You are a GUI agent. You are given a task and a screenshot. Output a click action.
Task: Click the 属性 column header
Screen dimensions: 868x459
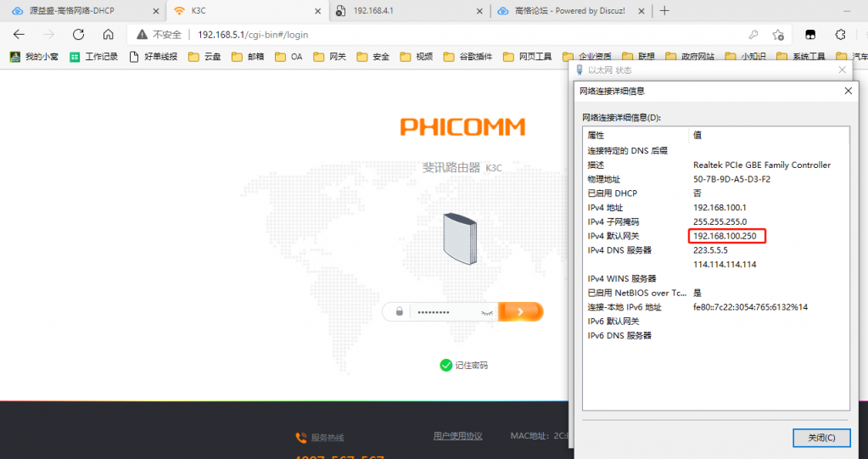click(x=635, y=135)
